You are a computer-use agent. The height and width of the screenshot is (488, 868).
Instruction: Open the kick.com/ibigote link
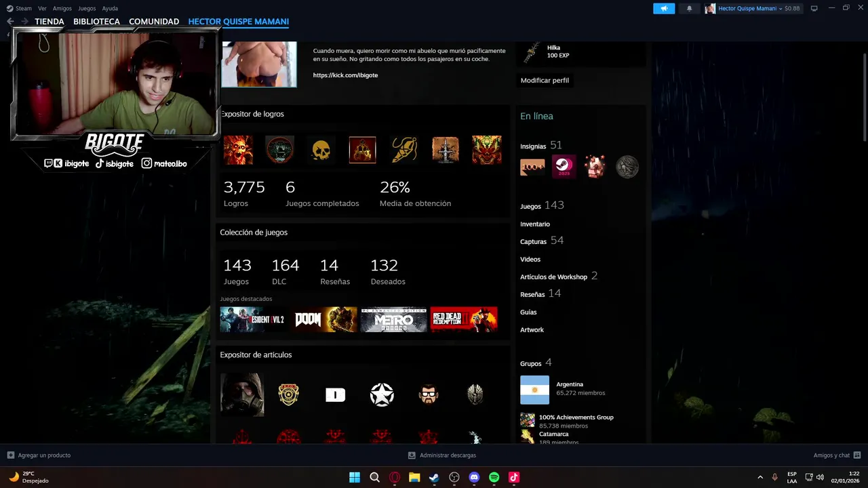pos(345,75)
